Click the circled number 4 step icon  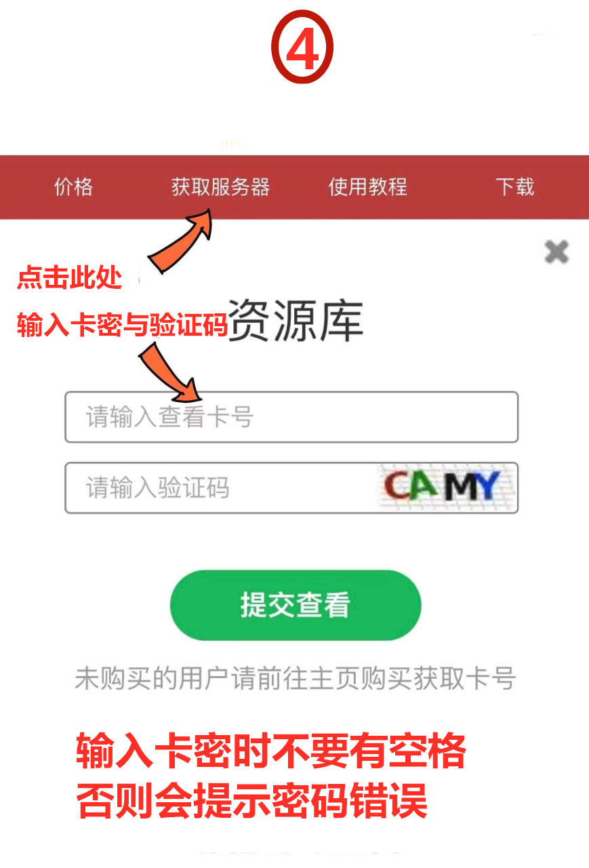(x=302, y=47)
